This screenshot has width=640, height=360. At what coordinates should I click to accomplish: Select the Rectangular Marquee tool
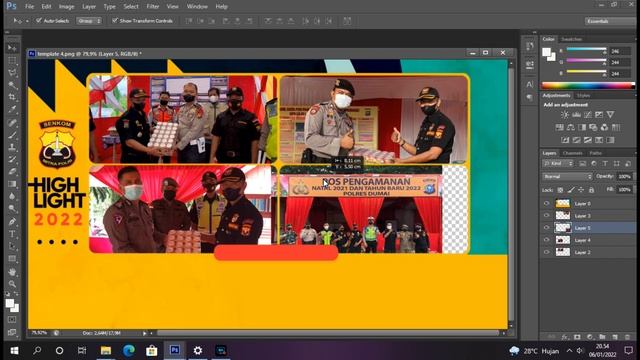point(12,61)
